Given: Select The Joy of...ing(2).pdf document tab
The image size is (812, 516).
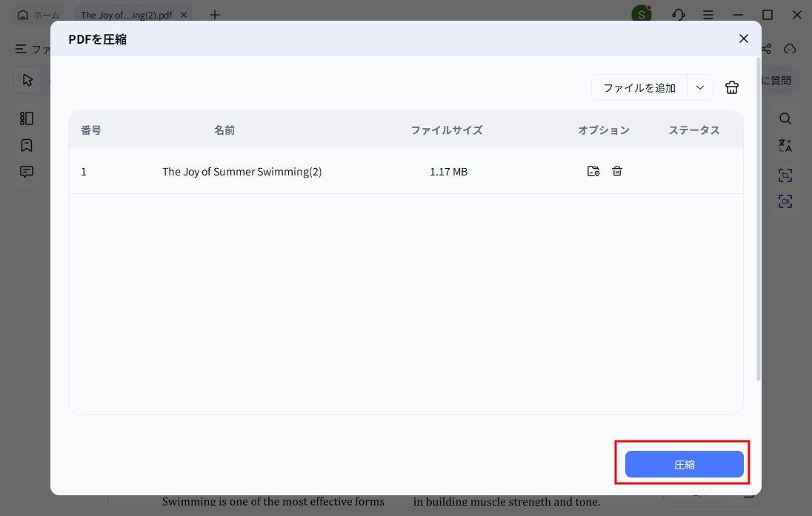Looking at the screenshot, I should click(x=126, y=15).
